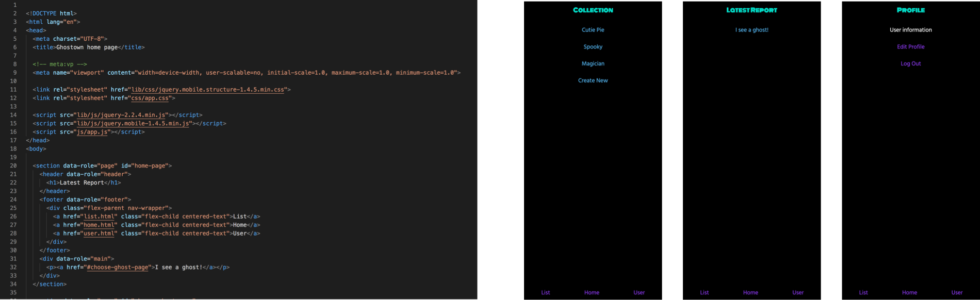Click Home in the Latest Report page footer
Screen dimensions: 980x300
pos(750,293)
